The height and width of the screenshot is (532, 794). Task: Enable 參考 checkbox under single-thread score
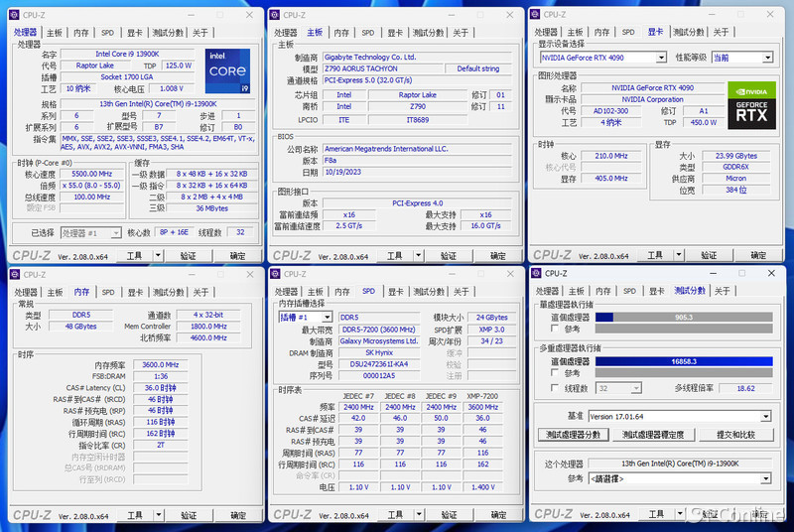(x=555, y=329)
